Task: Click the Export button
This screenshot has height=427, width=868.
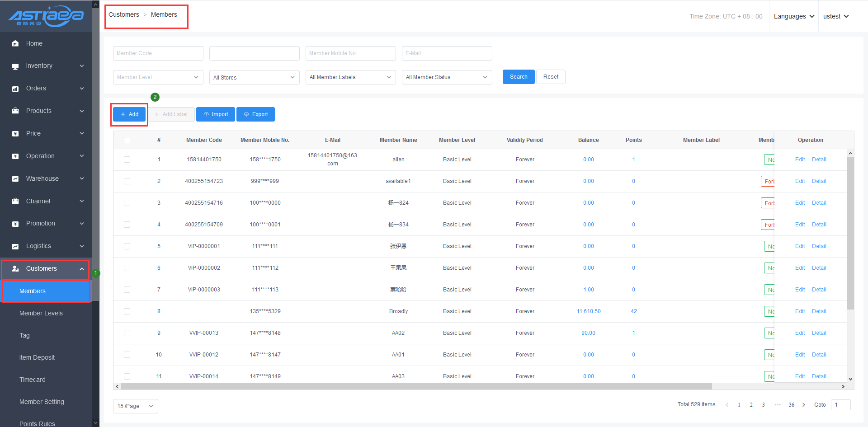Action: (255, 114)
